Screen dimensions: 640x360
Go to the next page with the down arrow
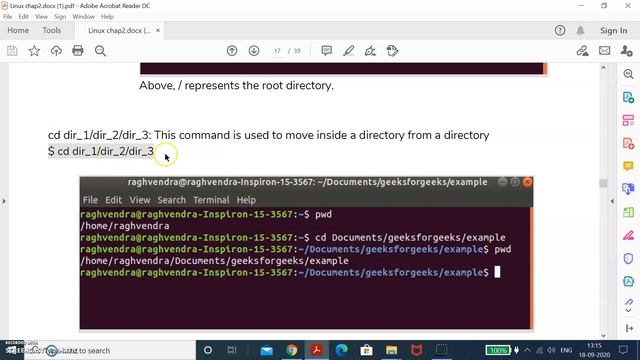pos(254,51)
